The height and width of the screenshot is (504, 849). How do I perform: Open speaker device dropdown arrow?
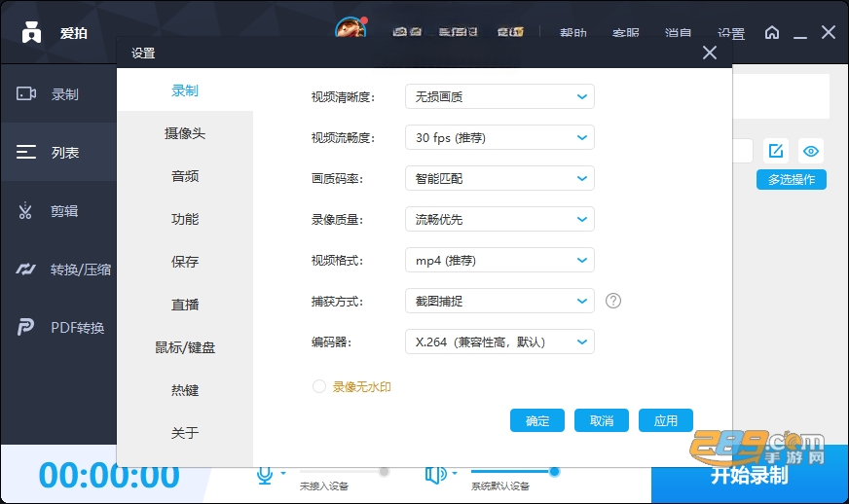(455, 473)
